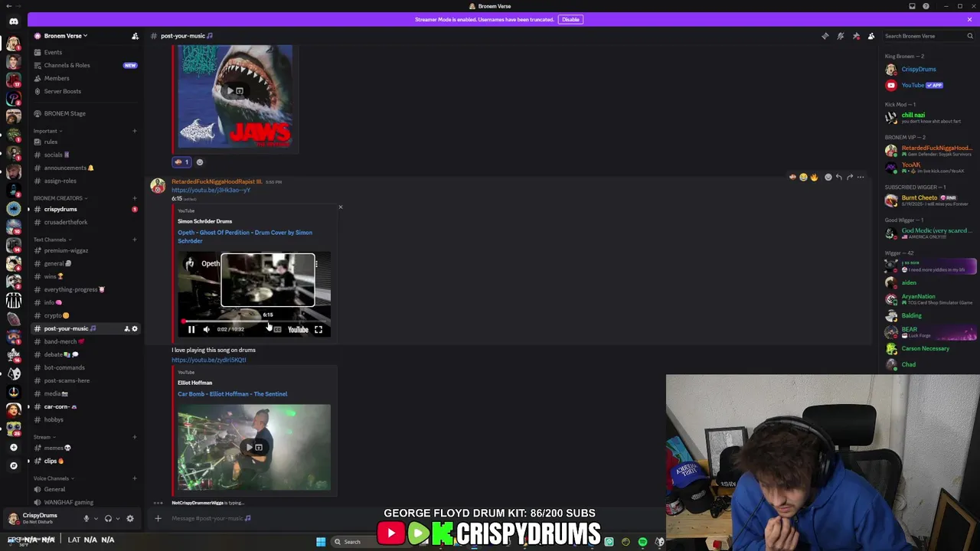Open the Bronem Verse server dropdown
This screenshot has width=980, height=551.
66,36
